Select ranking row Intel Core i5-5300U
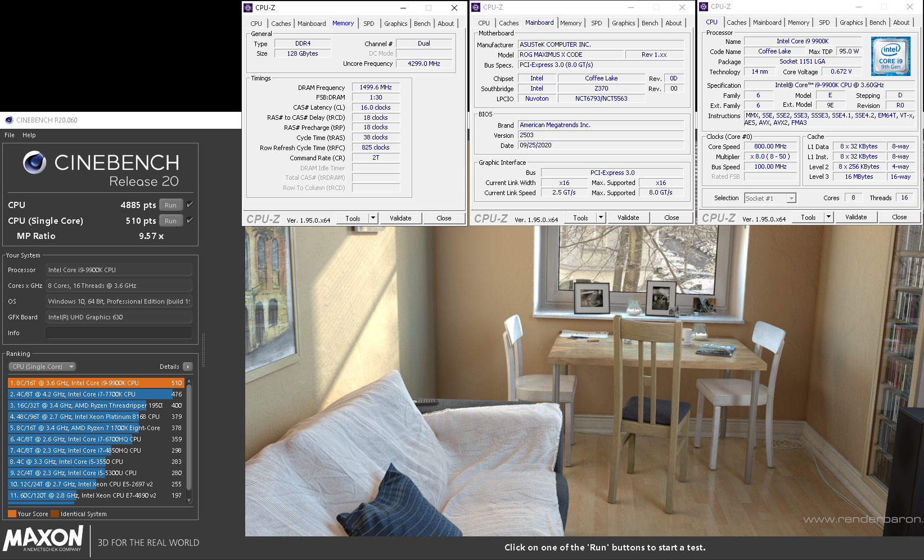The height and width of the screenshot is (560, 924). point(96,473)
